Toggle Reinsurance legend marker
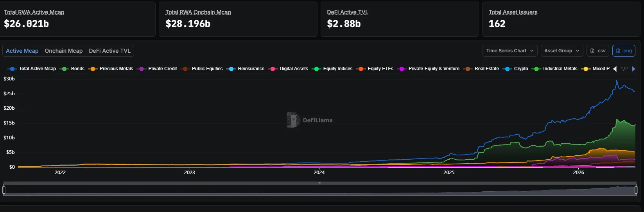Image resolution: width=644 pixels, height=212 pixels. tap(231, 69)
